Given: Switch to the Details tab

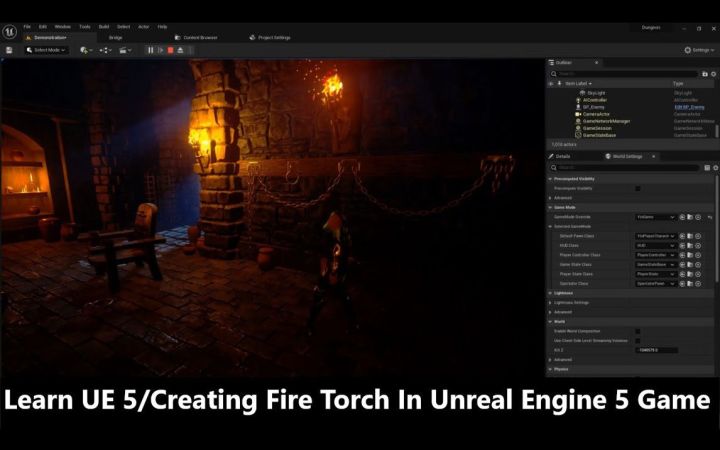Looking at the screenshot, I should (562, 156).
